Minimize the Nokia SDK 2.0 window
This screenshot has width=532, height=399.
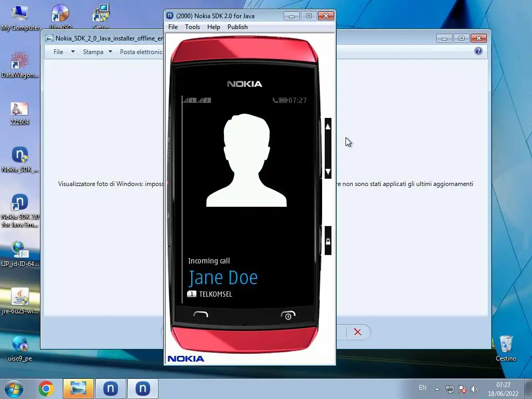pyautogui.click(x=291, y=16)
